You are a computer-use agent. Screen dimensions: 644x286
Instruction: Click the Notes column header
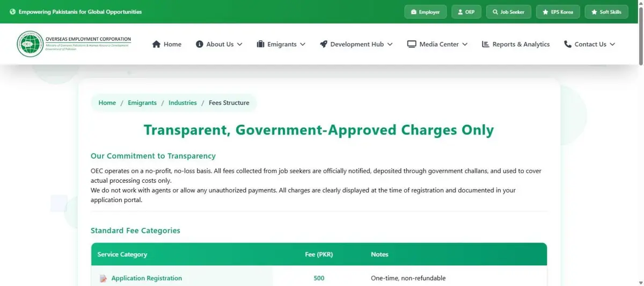pyautogui.click(x=379, y=254)
